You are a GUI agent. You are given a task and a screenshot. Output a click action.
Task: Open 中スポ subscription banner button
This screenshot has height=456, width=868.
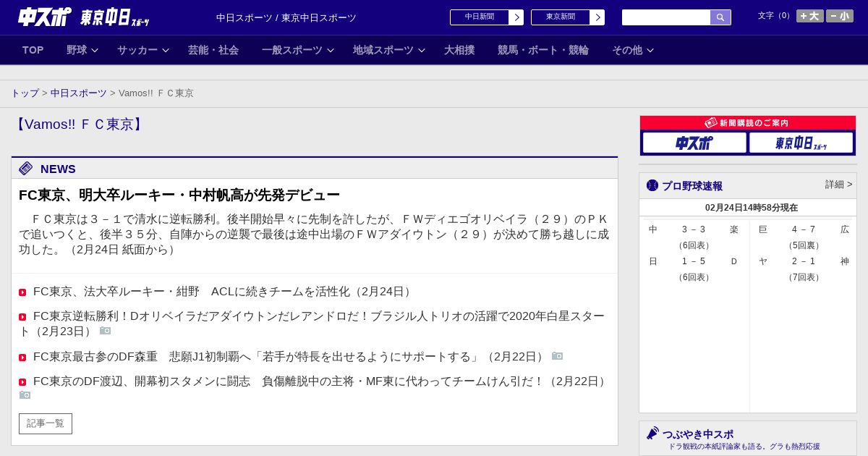[694, 143]
